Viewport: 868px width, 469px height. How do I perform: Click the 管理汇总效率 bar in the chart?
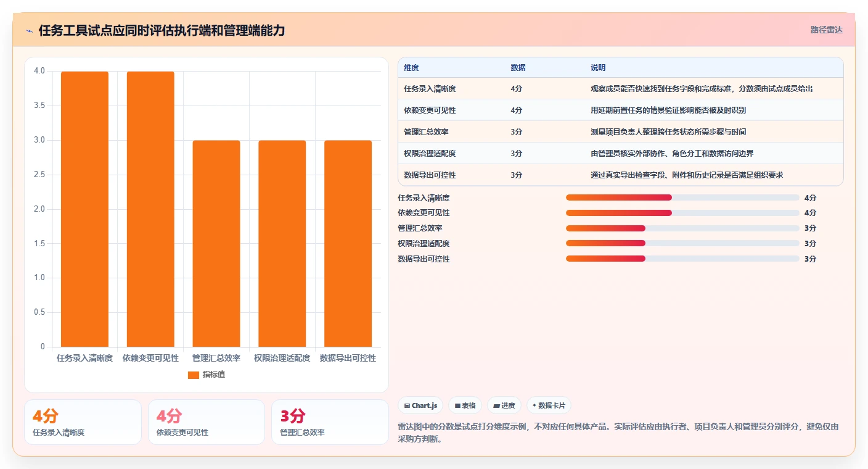point(216,244)
